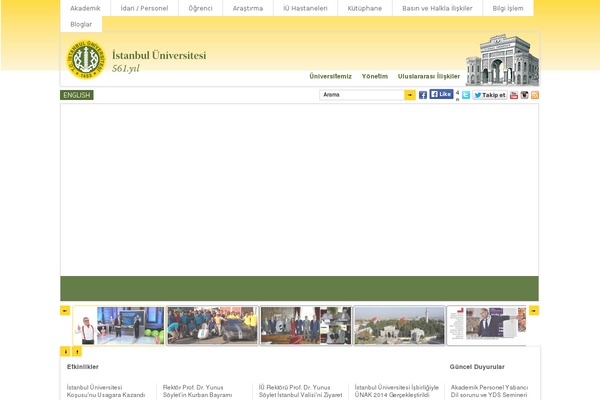Screen dimensions: 600x400
Task: Click the 561.yıl anniversary text
Action: (x=126, y=69)
